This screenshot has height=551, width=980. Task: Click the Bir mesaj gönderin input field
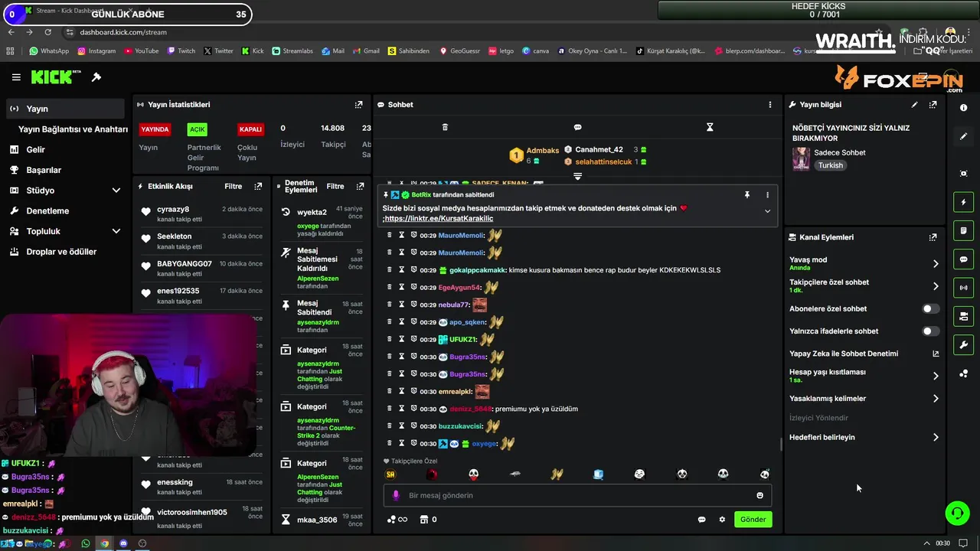click(577, 496)
